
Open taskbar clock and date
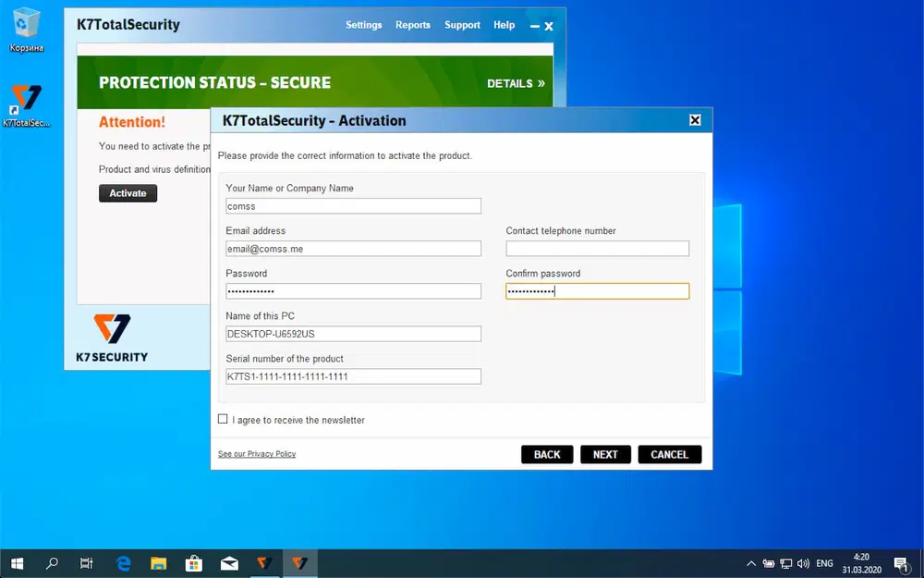pos(861,563)
